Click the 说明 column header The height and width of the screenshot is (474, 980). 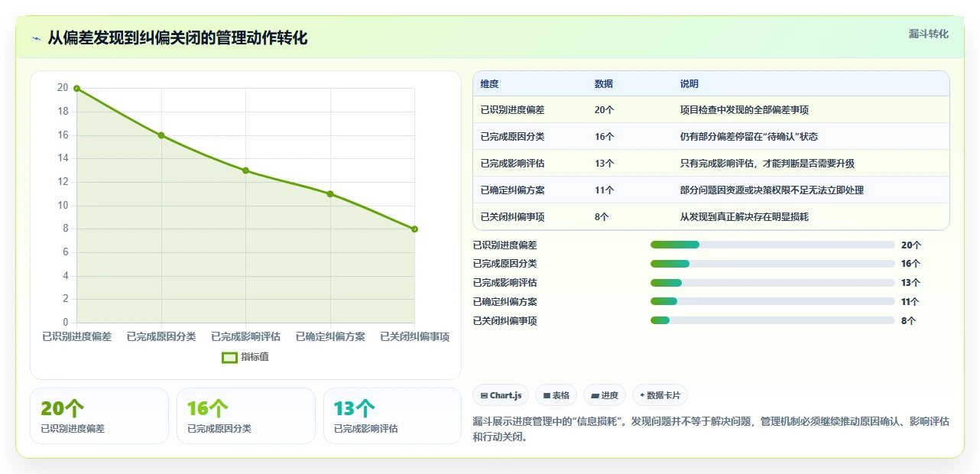(x=690, y=84)
